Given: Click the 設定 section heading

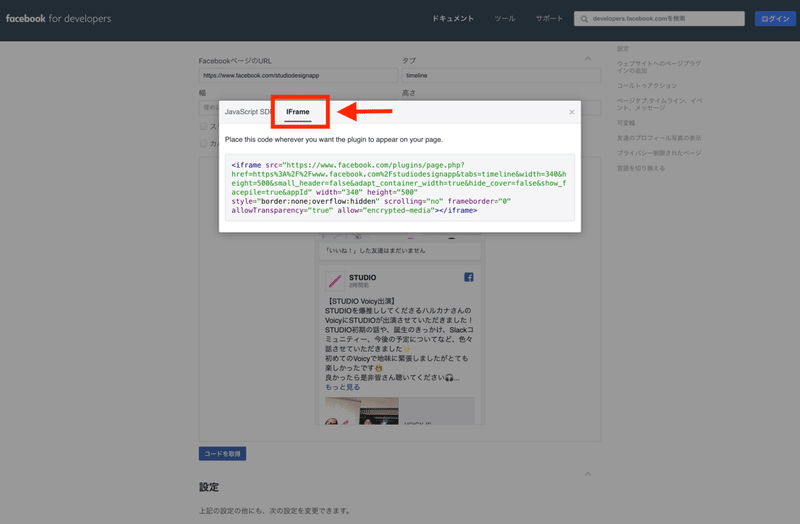Looking at the screenshot, I should 209,487.
